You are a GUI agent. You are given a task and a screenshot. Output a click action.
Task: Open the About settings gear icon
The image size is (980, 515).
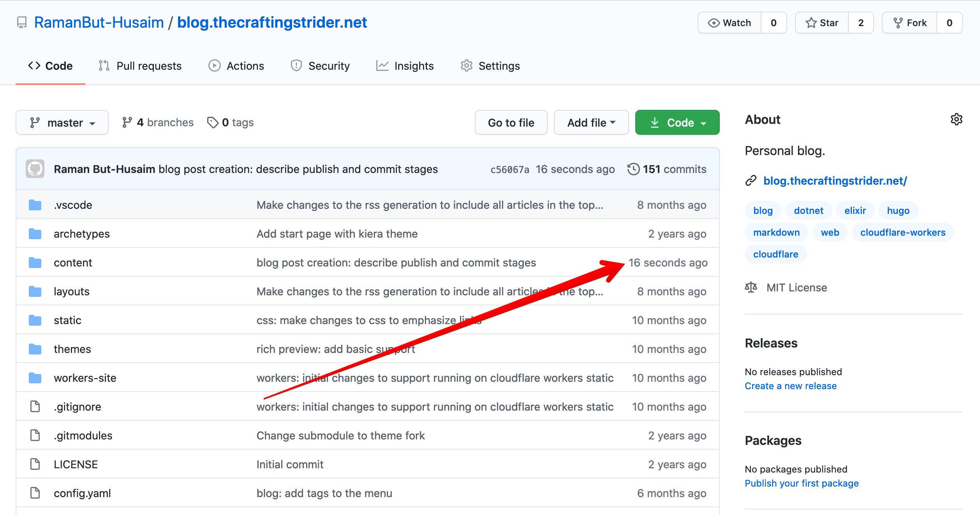point(956,119)
